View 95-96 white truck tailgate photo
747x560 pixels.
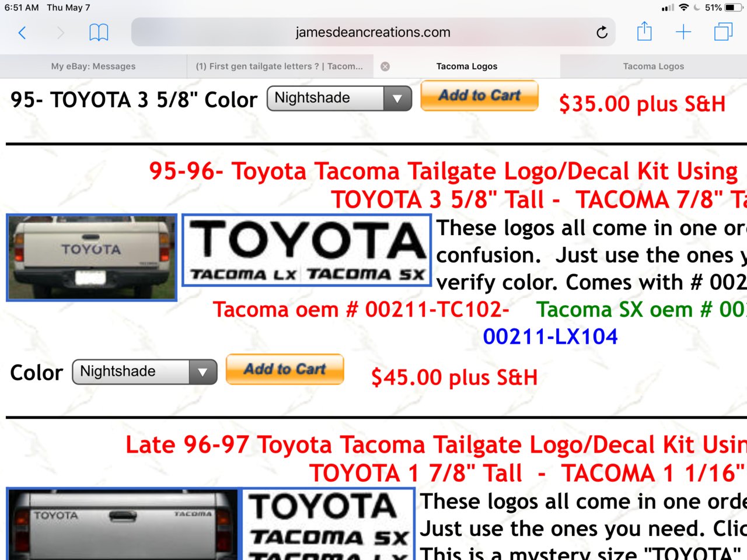[92, 257]
